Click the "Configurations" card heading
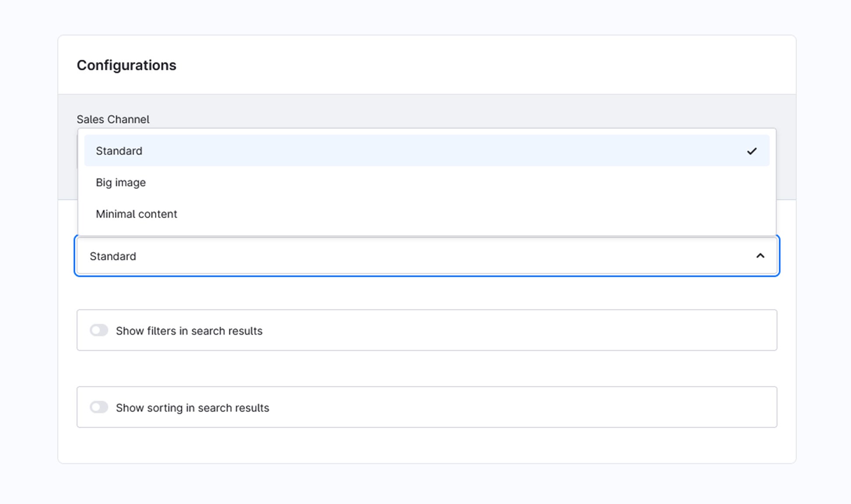851x504 pixels. click(x=126, y=65)
